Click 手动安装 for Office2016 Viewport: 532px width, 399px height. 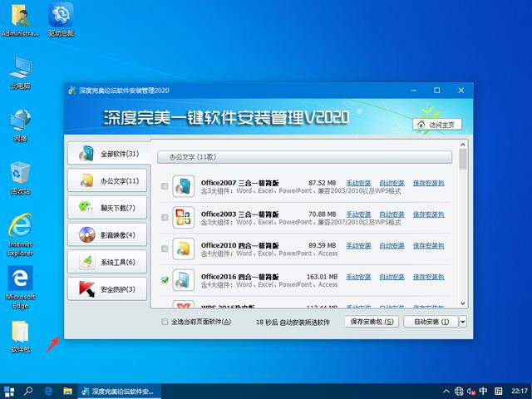[x=358, y=277]
